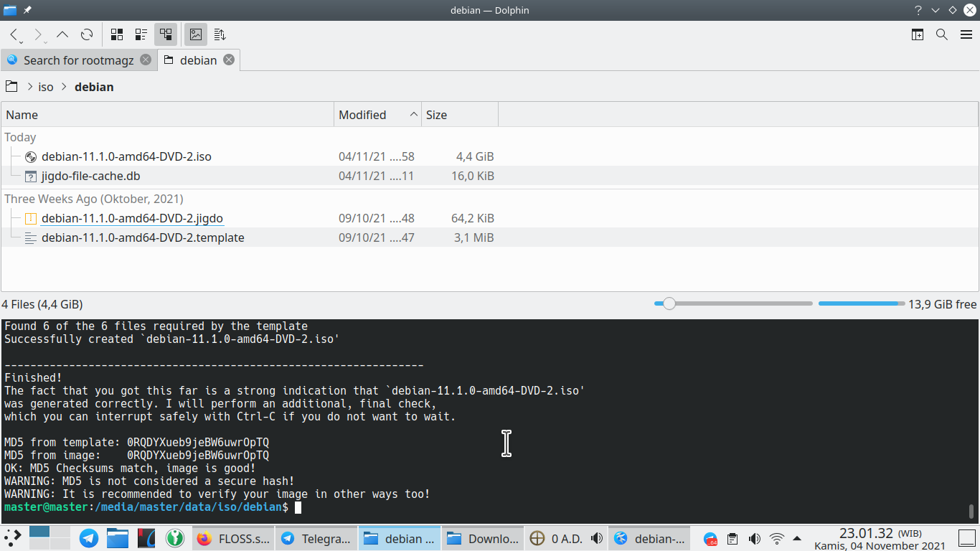Open the Sort By toolbar menu
Image resolution: width=980 pixels, height=551 pixels.
click(x=220, y=34)
